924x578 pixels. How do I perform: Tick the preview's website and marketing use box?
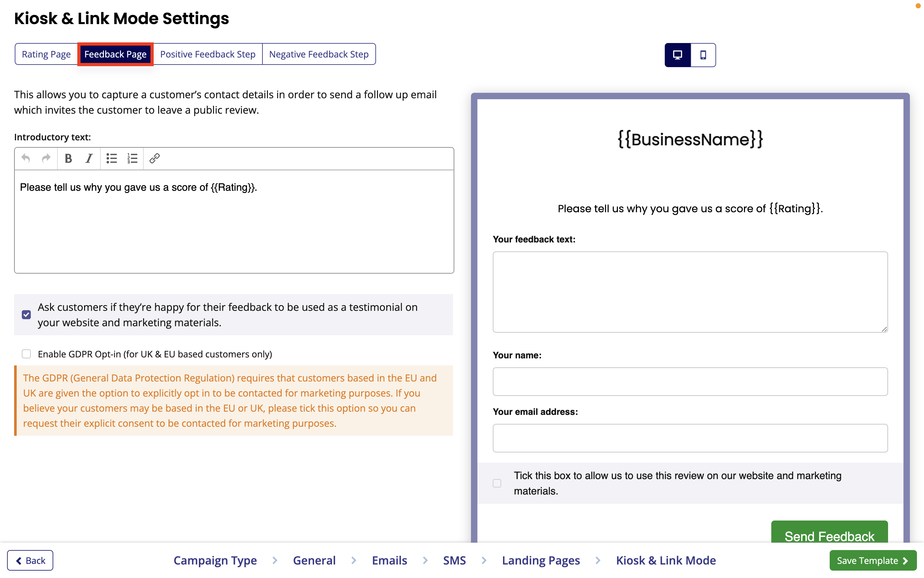click(497, 483)
